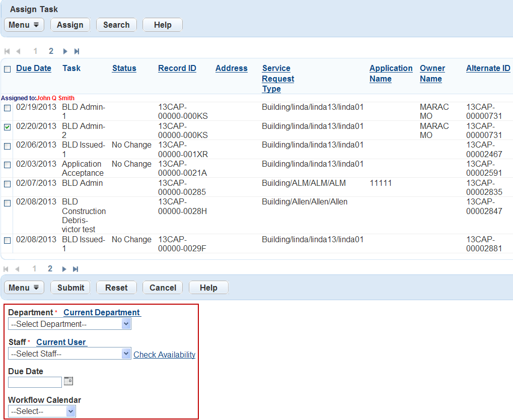
Task: Open the Due Date calendar picker icon
Action: (x=68, y=381)
